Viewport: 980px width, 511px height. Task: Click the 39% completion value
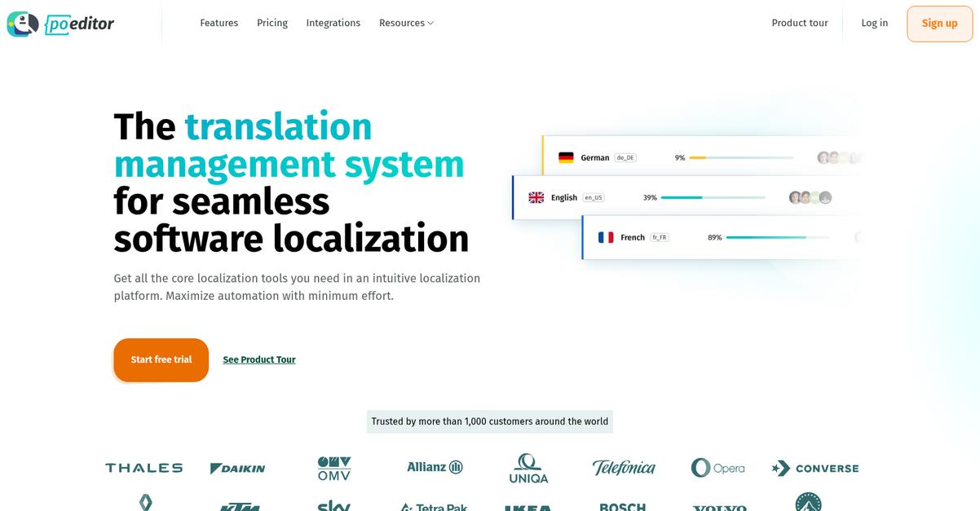(x=650, y=197)
